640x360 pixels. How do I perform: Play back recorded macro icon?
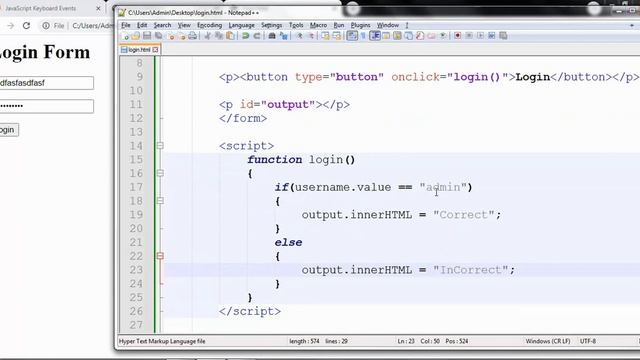coord(480,36)
